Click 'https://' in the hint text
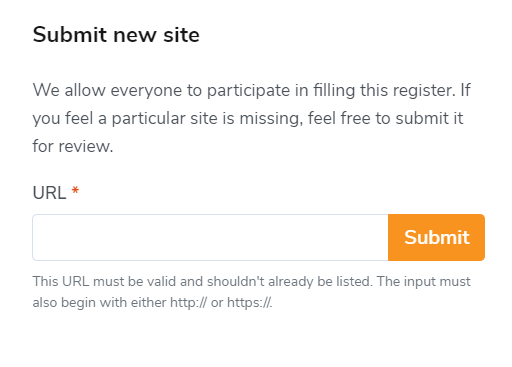Screen dimensions: 512x367 (x=249, y=303)
